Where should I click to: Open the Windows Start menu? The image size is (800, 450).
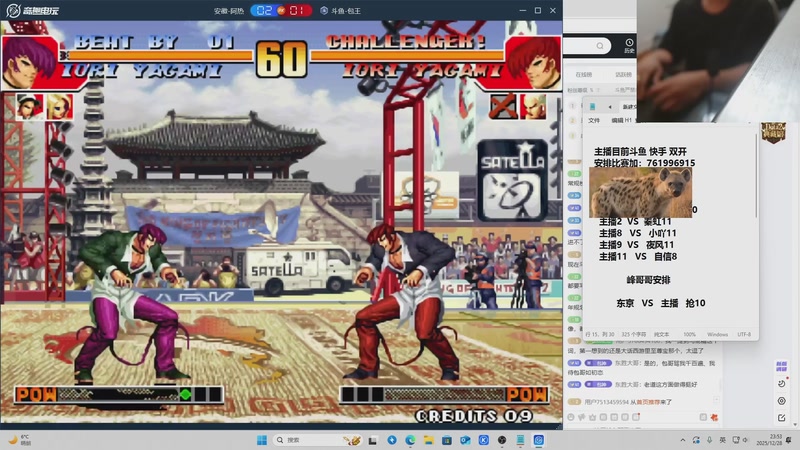[264, 439]
